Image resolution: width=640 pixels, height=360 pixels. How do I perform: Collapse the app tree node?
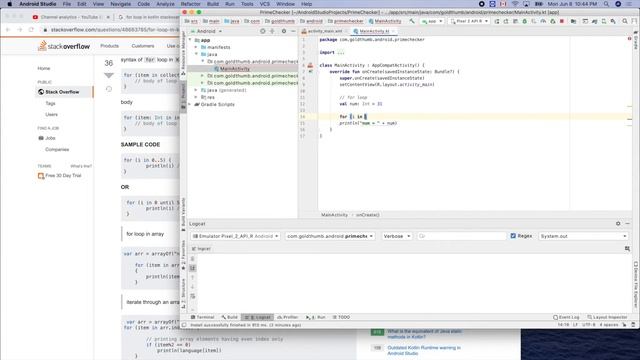pyautogui.click(x=190, y=40)
